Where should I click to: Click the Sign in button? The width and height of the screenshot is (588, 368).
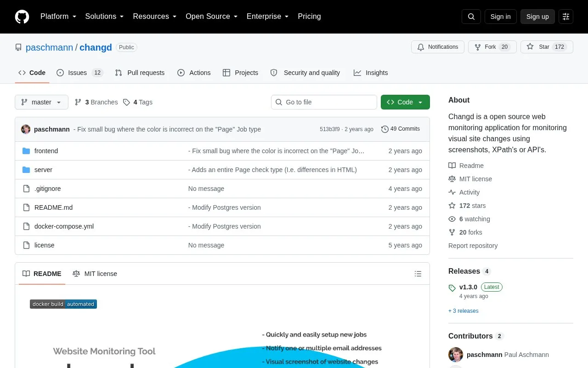pyautogui.click(x=500, y=17)
